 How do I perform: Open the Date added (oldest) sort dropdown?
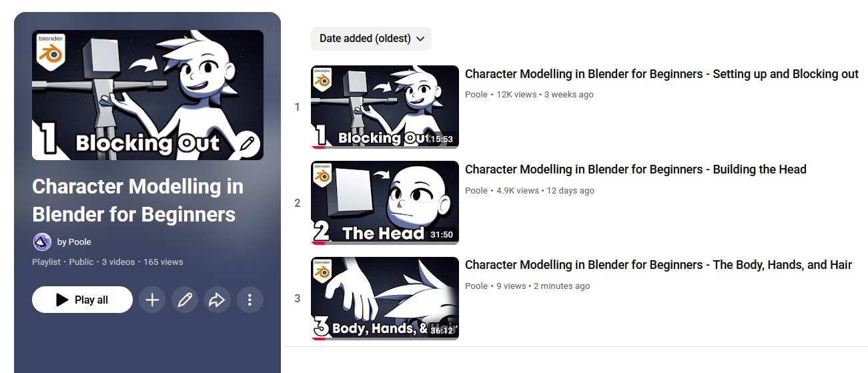(x=371, y=39)
